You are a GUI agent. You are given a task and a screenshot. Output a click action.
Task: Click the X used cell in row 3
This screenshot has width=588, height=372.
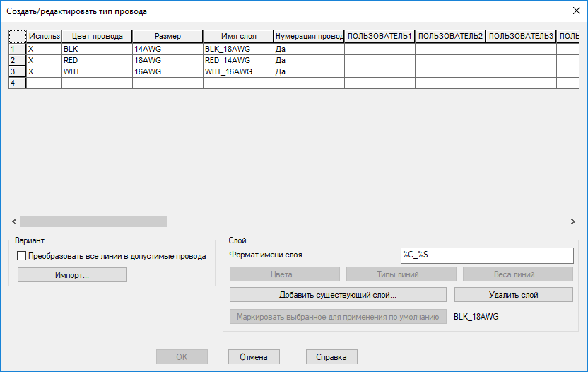45,71
